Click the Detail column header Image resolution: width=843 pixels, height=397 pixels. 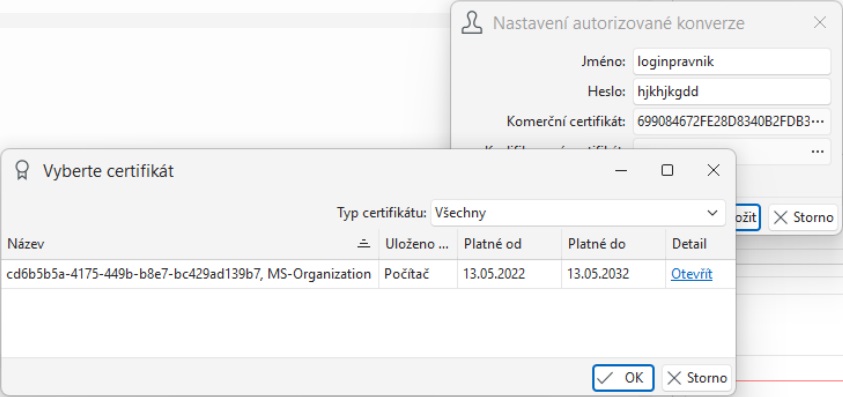coord(700,244)
